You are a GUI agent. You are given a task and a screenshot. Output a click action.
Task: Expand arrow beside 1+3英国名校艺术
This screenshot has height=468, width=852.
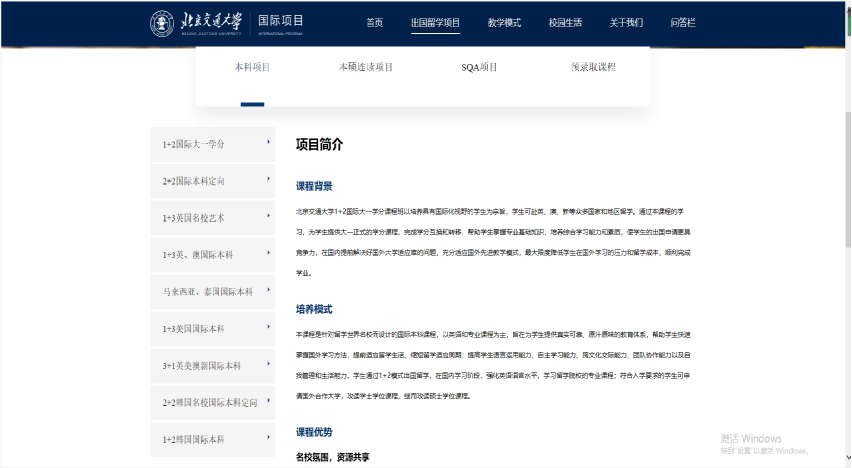coord(268,216)
